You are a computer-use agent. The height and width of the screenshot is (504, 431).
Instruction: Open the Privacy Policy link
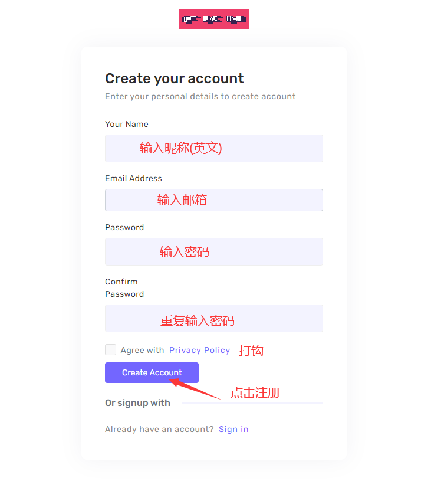(x=199, y=350)
